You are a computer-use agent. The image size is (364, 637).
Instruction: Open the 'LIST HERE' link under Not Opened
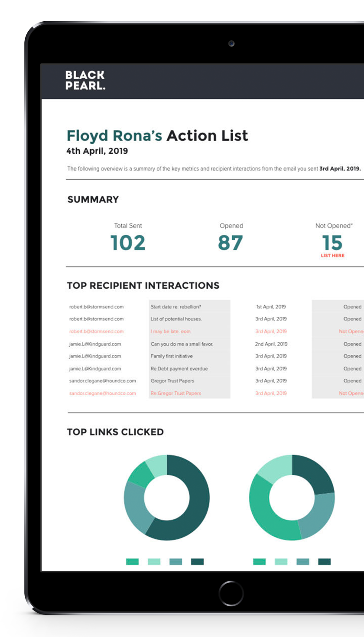click(x=332, y=256)
